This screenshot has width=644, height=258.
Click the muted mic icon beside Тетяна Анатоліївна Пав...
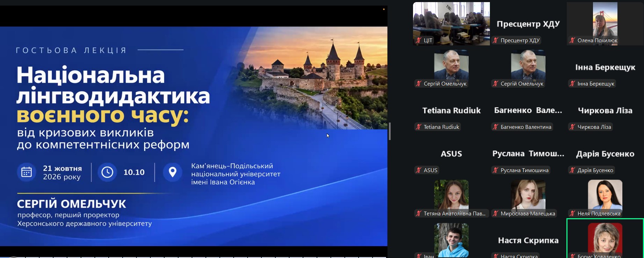419,214
